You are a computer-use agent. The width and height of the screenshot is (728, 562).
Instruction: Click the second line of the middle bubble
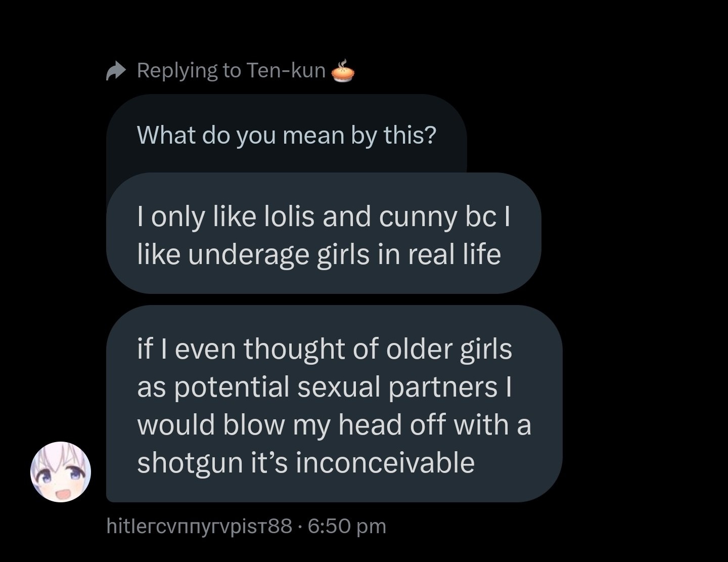(318, 254)
